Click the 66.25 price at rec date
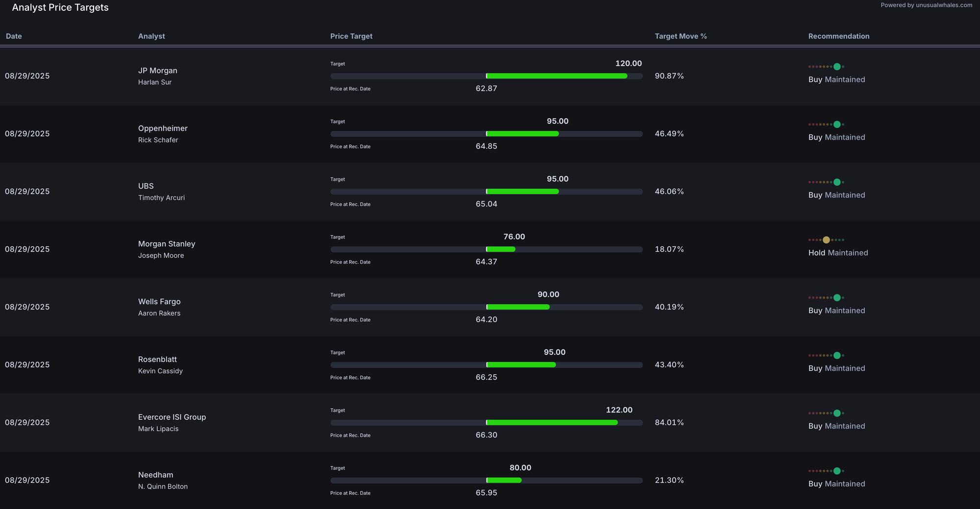The height and width of the screenshot is (509, 980). (487, 378)
